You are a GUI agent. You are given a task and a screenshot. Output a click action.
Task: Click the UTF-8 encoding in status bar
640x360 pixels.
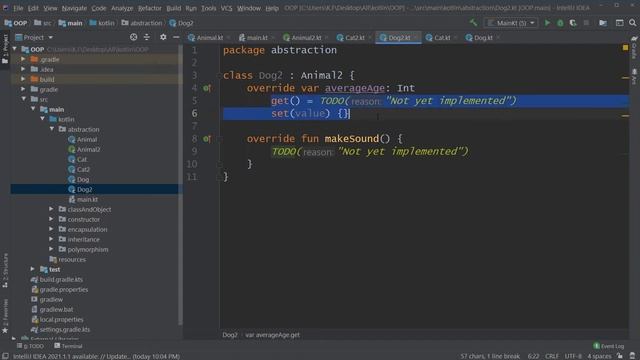pos(573,356)
